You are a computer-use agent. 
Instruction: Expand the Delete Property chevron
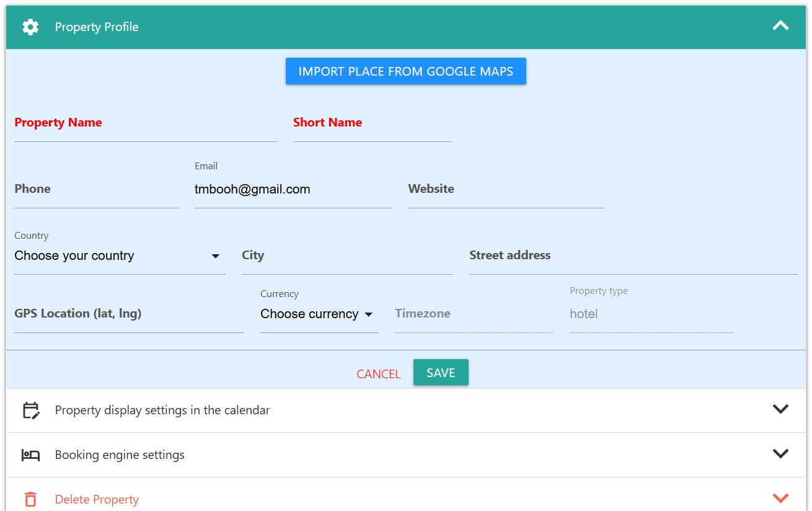tap(780, 498)
